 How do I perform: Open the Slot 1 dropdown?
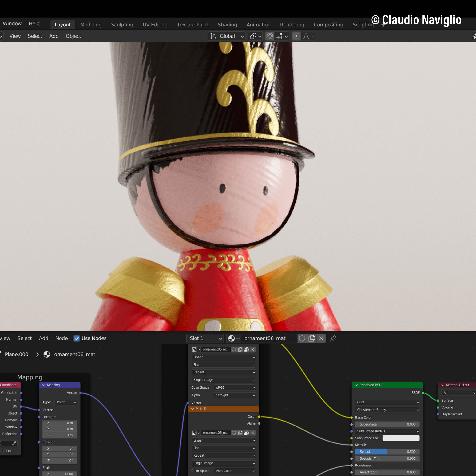click(x=205, y=338)
